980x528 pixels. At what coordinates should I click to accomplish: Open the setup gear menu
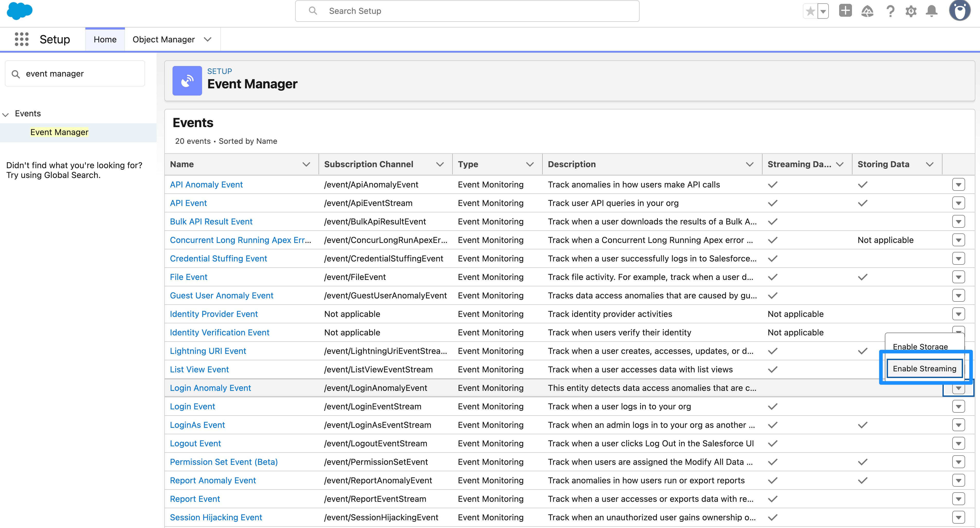click(911, 11)
